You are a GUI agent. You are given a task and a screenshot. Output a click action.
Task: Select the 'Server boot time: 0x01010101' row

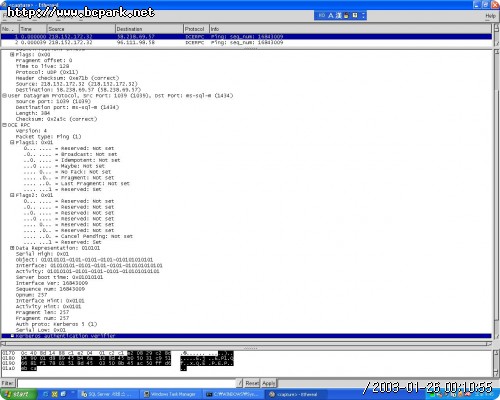[59, 277]
